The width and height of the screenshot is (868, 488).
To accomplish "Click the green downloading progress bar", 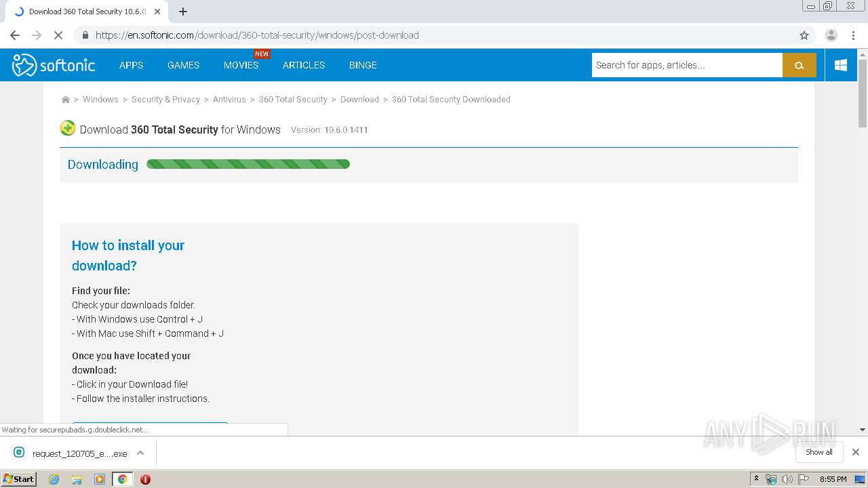I will pos(248,164).
